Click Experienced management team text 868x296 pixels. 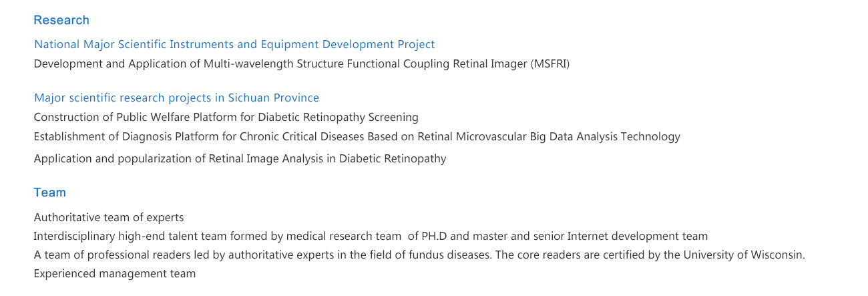115,274
